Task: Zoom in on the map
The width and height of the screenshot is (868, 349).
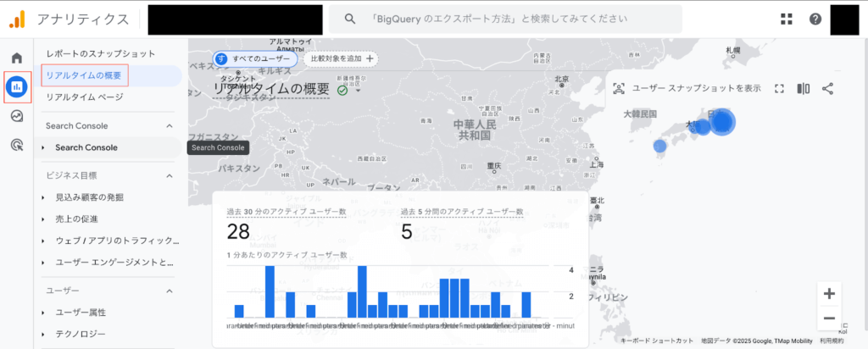Action: click(x=829, y=294)
